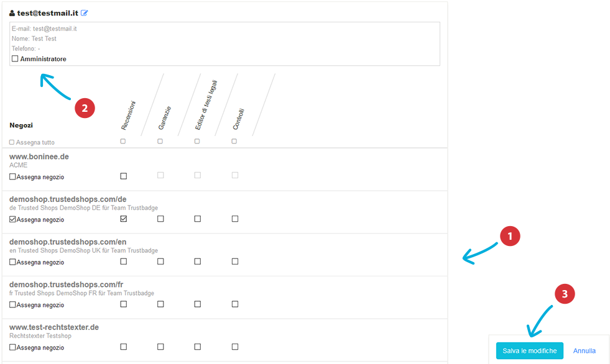This screenshot has width=610, height=364.
Task: Enable Recensioni for www.test-rechtstexter.de
Action: [x=124, y=347]
